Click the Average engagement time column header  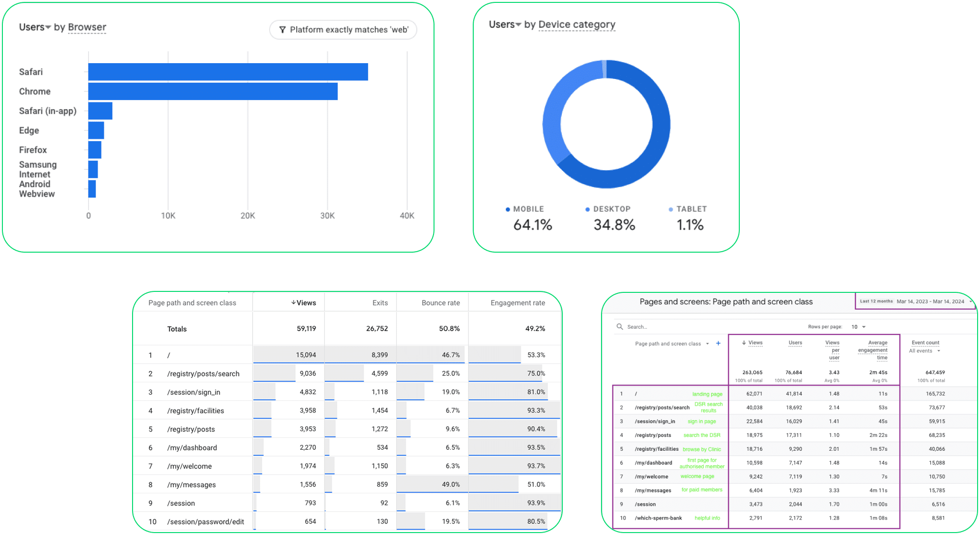(x=873, y=350)
